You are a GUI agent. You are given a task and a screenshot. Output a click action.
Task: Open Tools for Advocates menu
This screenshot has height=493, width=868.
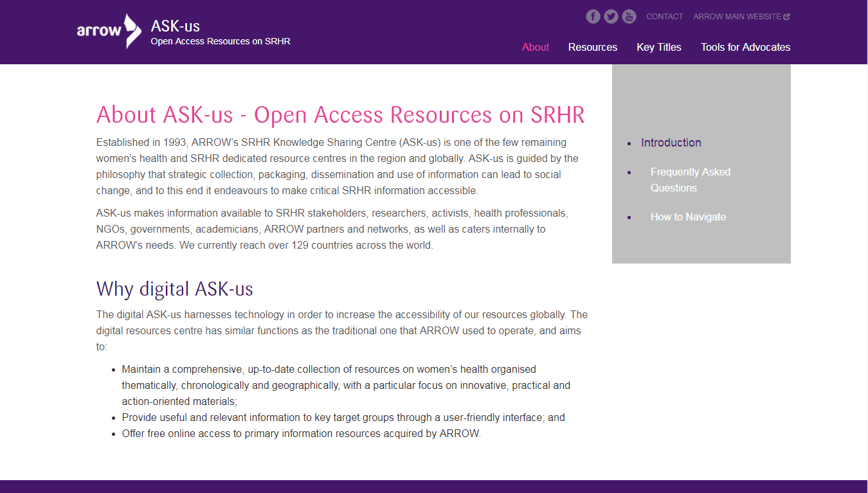pyautogui.click(x=745, y=47)
